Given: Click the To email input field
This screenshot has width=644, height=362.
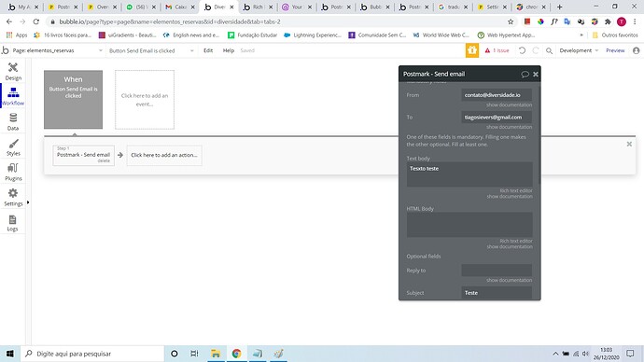Looking at the screenshot, I should coord(497,117).
